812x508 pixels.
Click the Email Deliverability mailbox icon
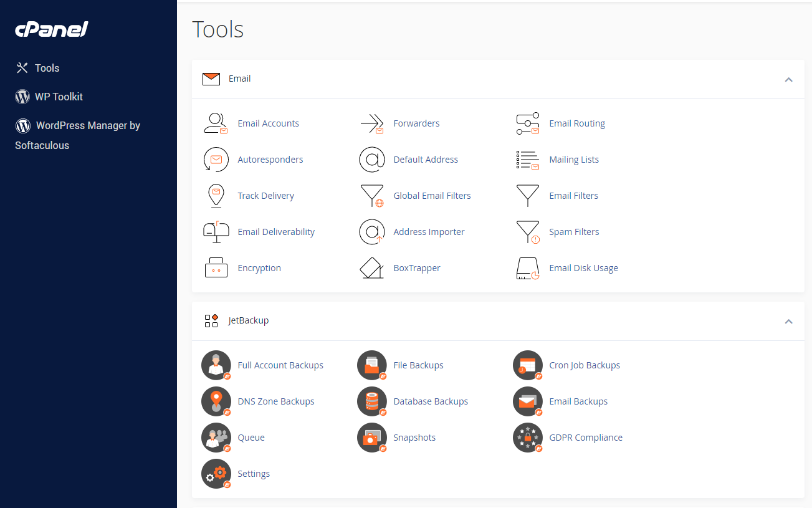pos(216,232)
